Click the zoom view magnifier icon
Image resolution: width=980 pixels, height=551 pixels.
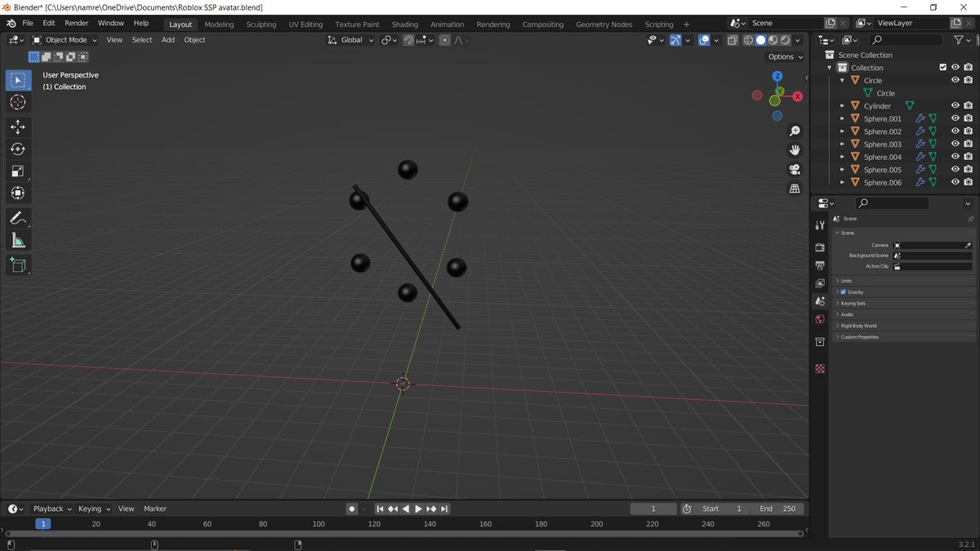coord(795,131)
